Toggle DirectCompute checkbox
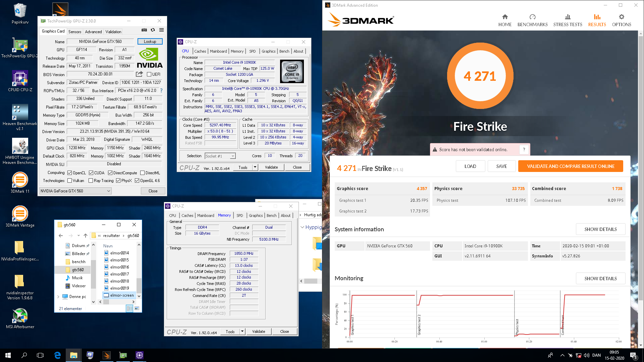Screen dimensions: 644x362 point(110,173)
